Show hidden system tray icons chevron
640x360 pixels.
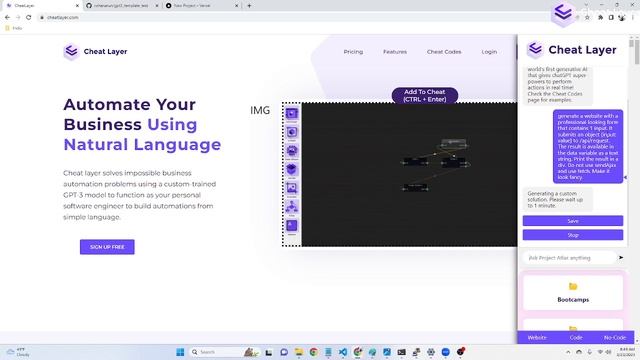point(568,352)
